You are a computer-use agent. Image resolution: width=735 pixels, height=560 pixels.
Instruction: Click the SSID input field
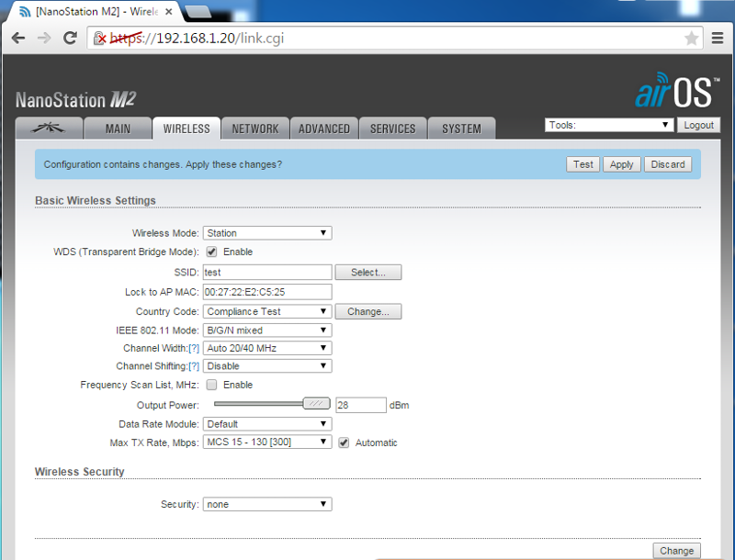(266, 272)
